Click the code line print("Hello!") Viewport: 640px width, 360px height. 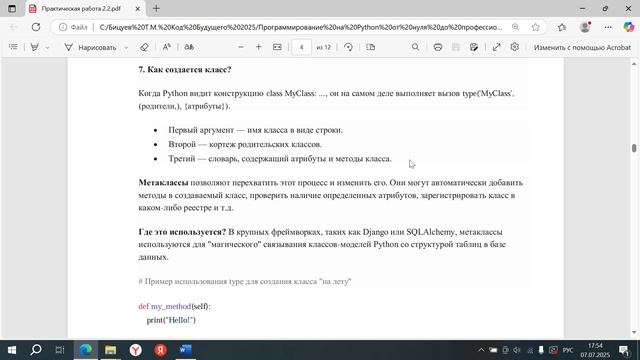171,320
